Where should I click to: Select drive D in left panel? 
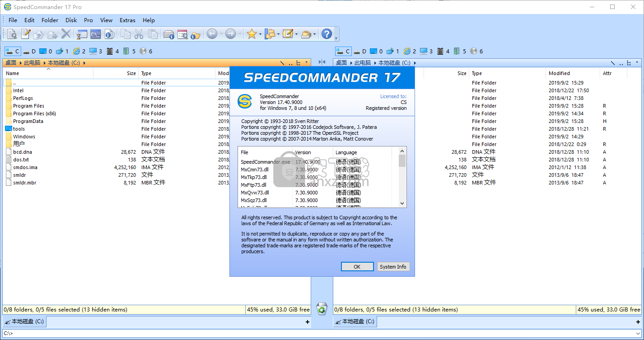point(29,51)
